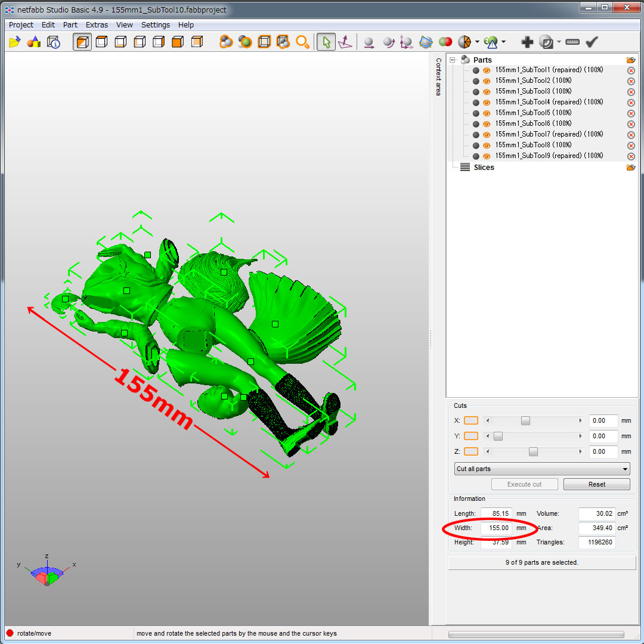The image size is (644, 644).
Task: Click the scale part icon
Action: pyautogui.click(x=407, y=42)
